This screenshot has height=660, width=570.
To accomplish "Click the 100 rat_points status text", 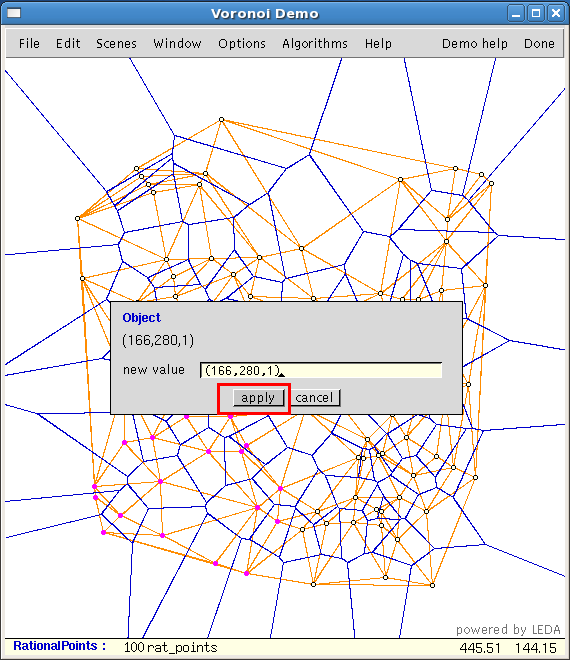I will point(170,647).
